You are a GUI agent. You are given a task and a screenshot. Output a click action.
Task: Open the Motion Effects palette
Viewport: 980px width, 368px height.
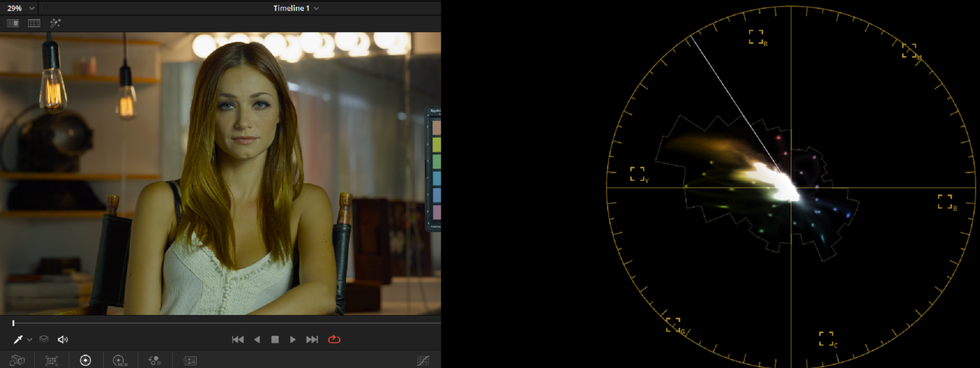coord(191,360)
